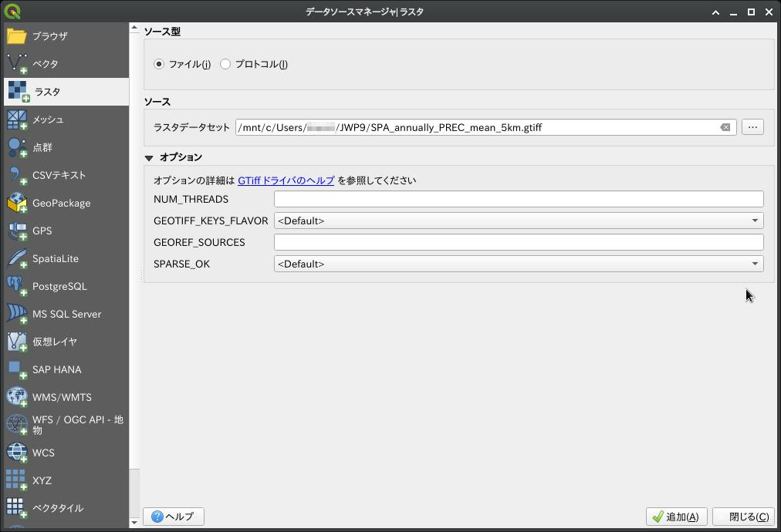The height and width of the screenshot is (532, 781).
Task: Open the GPS device icon
Action: (17, 231)
